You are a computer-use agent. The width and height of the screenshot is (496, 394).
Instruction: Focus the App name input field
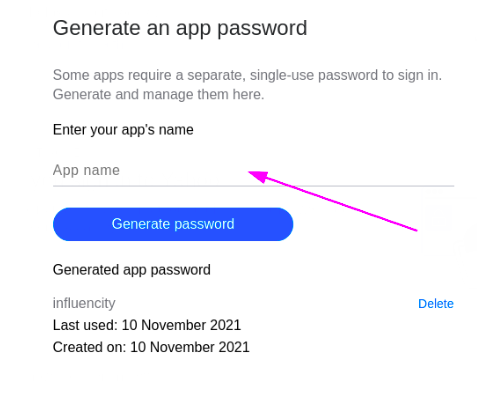click(253, 170)
